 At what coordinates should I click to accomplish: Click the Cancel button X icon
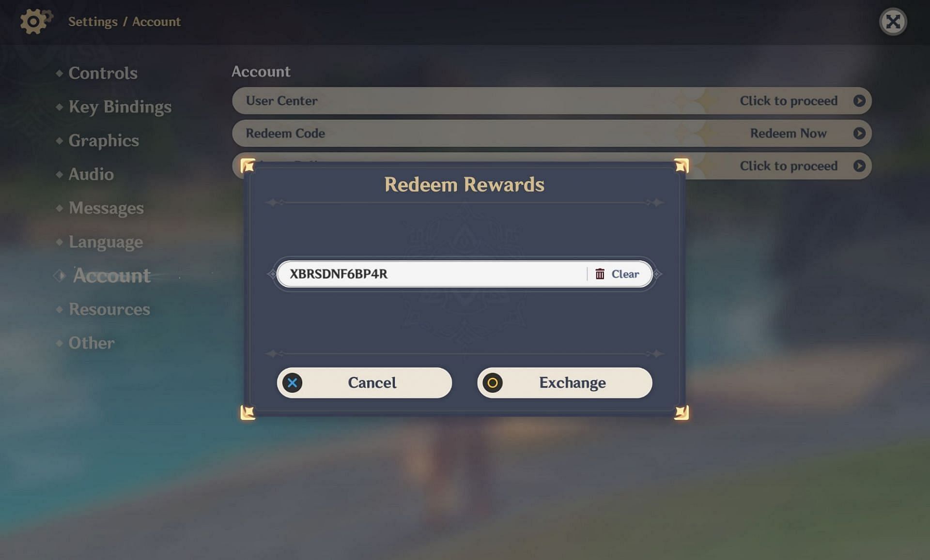coord(292,382)
